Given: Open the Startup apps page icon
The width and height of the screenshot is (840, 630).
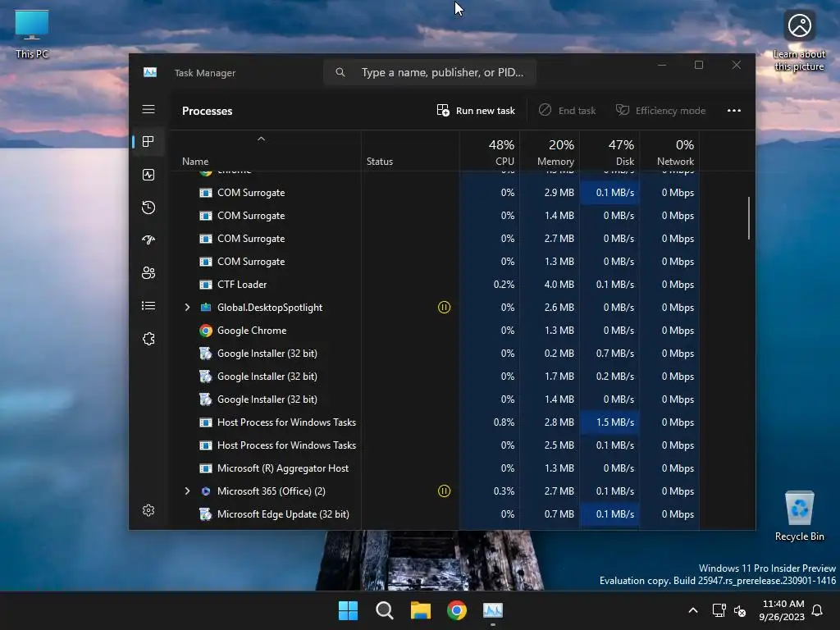Looking at the screenshot, I should (x=148, y=240).
